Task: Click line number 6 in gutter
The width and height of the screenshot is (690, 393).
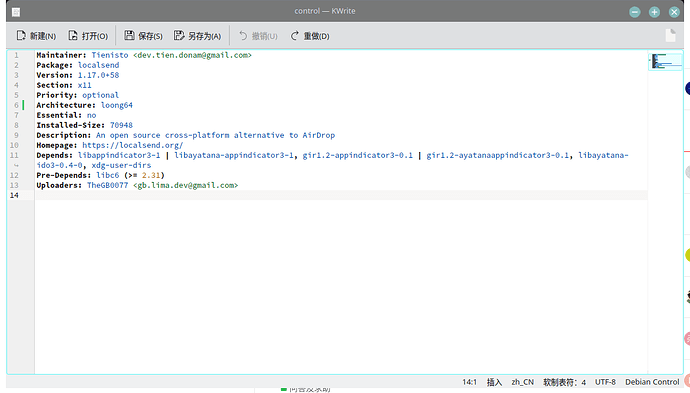Action: point(16,105)
